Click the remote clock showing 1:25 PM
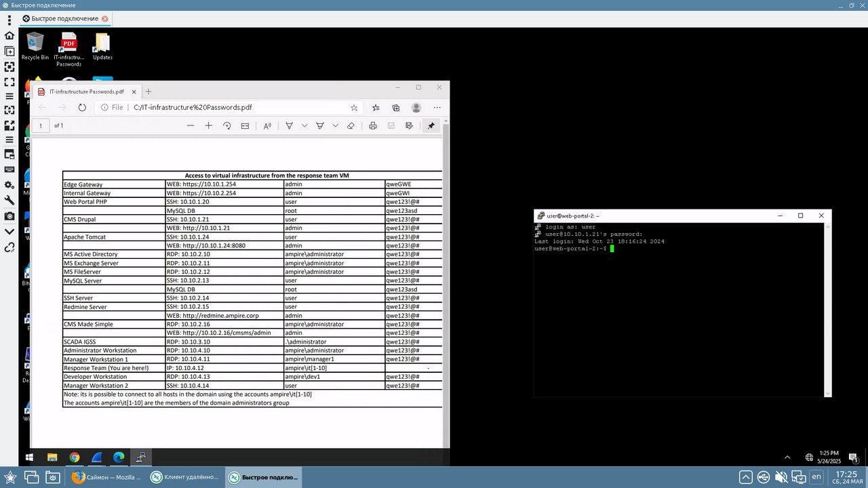The image size is (868, 488). pos(829,457)
